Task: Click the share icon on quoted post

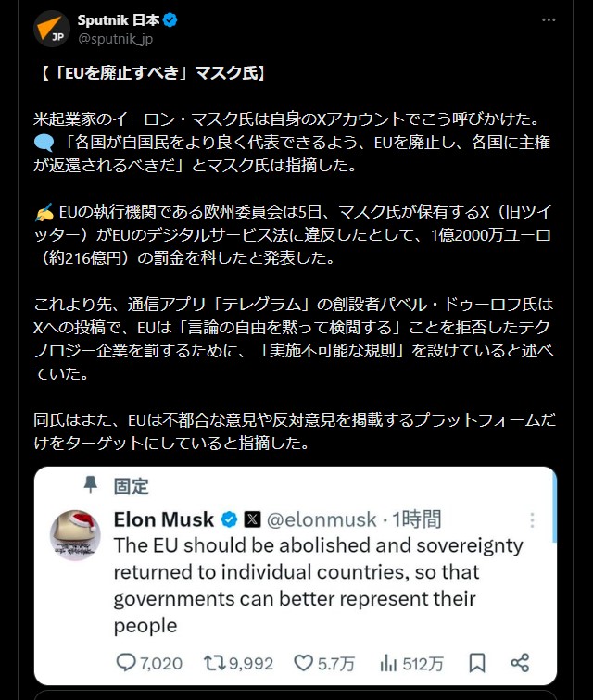Action: [520, 662]
